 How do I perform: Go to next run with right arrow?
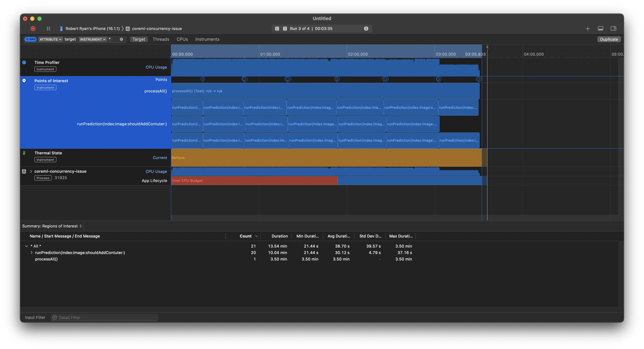click(285, 29)
